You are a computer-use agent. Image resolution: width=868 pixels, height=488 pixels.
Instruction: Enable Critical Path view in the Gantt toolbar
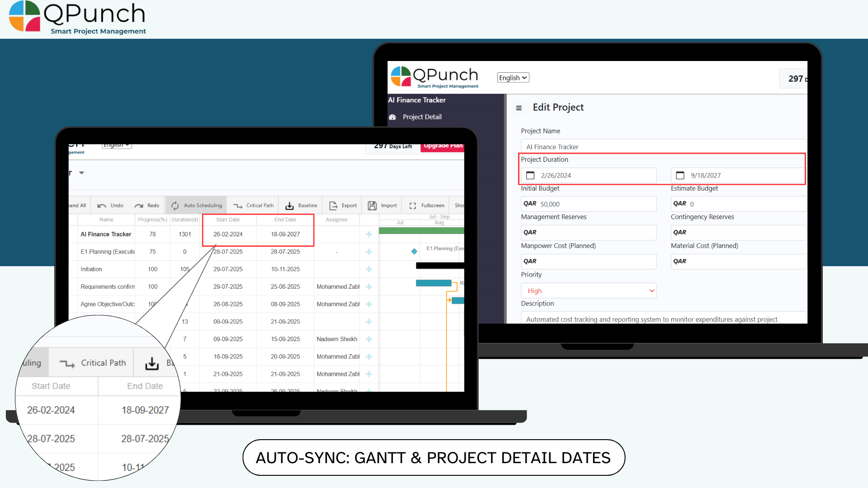pos(253,206)
